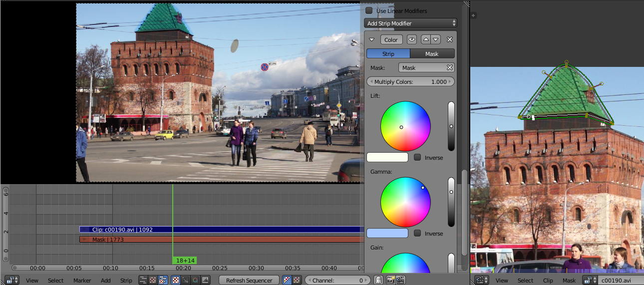The height and width of the screenshot is (285, 644).
Task: Toggle grease pencil ghost icon
Action: [x=378, y=280]
